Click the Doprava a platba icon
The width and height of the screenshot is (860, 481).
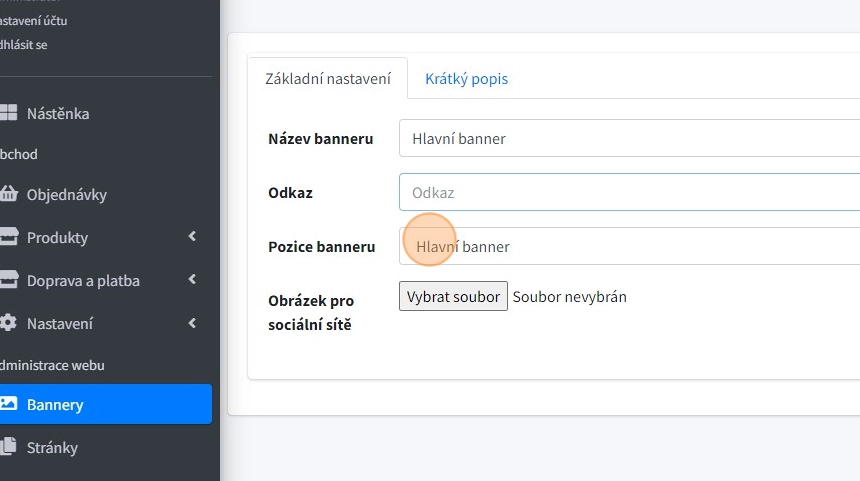(9, 280)
